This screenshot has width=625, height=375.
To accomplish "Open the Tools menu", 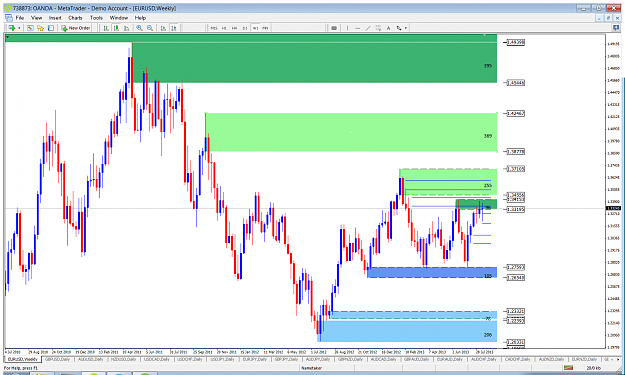I will click(96, 18).
